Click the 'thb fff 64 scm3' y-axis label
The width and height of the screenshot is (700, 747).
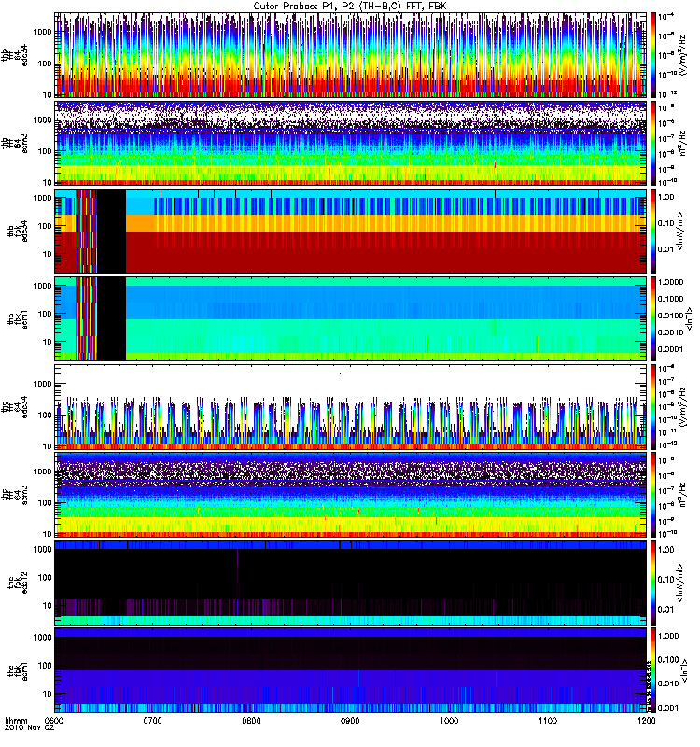click(14, 143)
